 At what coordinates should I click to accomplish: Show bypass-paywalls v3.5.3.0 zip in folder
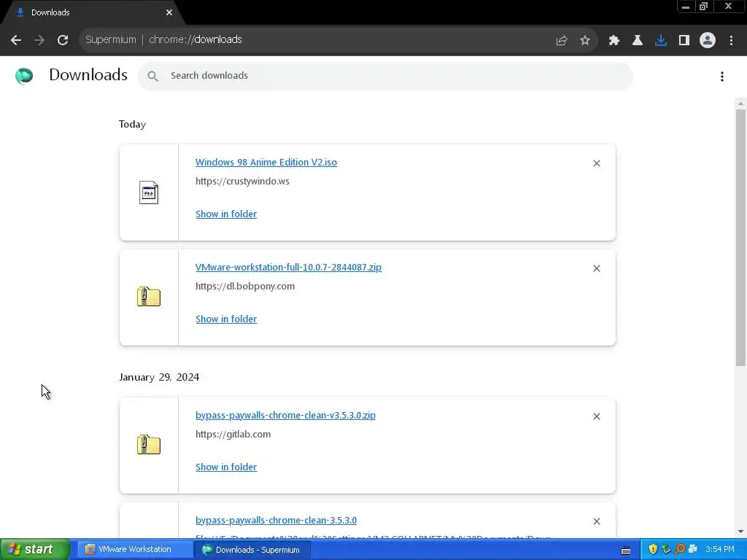click(x=226, y=467)
